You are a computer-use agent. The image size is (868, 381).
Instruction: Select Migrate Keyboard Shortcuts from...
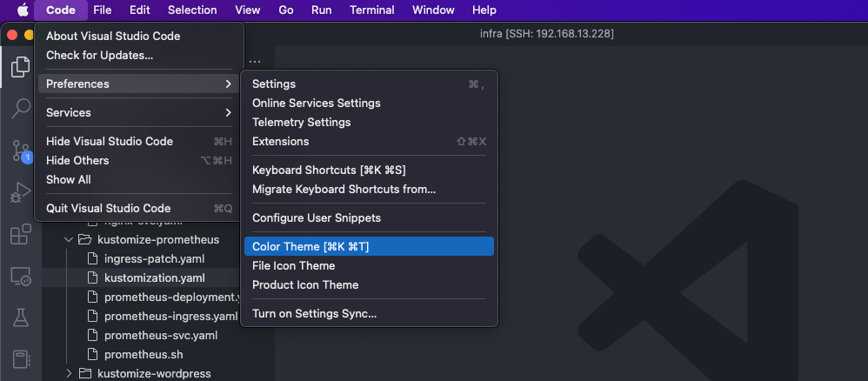[x=369, y=190]
